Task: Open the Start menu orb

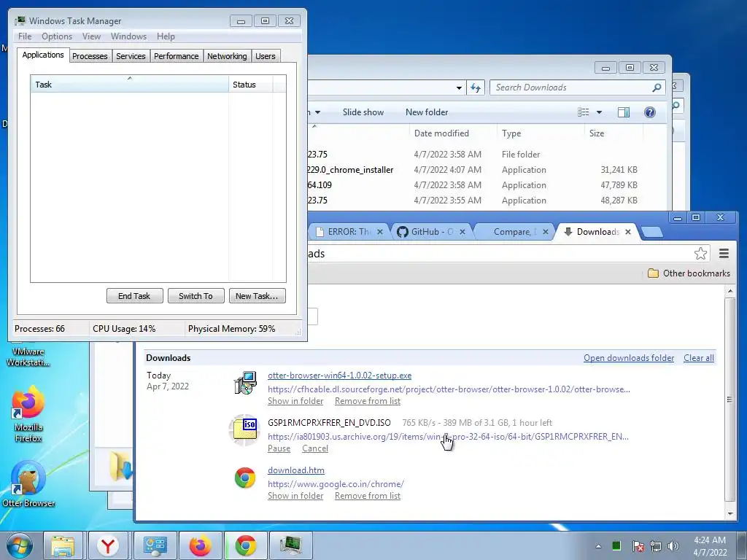Action: [20, 545]
